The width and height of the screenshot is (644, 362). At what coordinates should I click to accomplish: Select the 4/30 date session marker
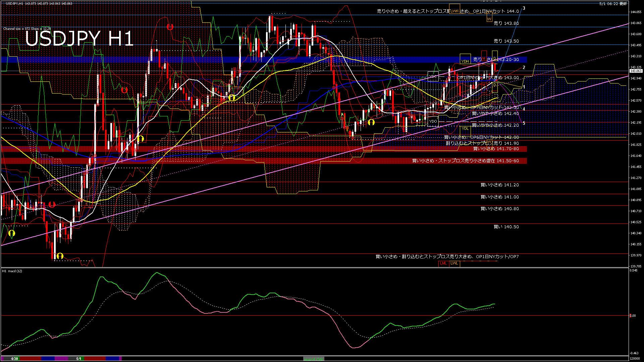coord(14,359)
